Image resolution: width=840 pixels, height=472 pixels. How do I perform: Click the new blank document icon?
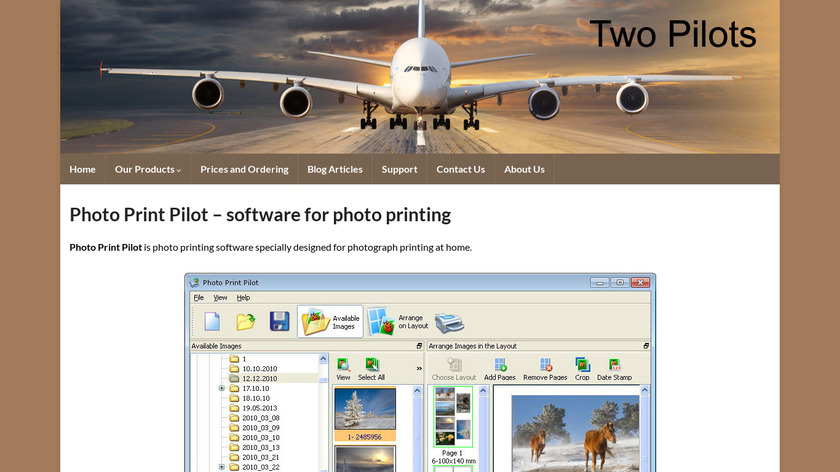(212, 321)
